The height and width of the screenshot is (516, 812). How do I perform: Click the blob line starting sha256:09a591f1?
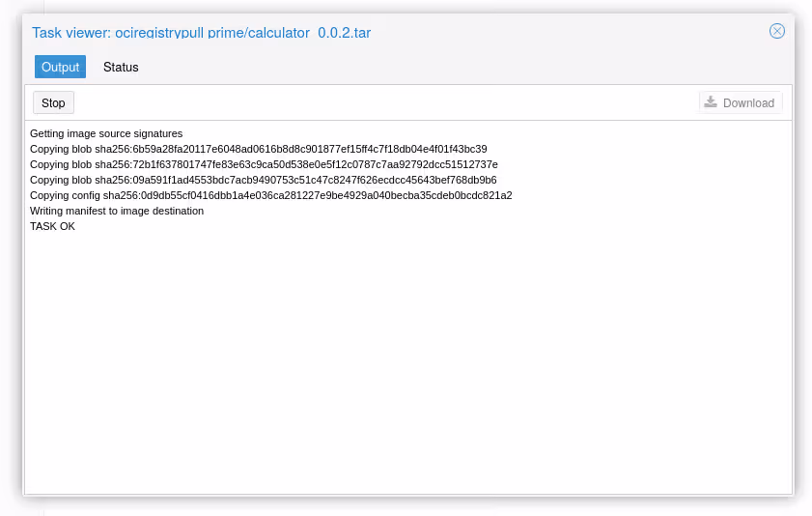263,180
